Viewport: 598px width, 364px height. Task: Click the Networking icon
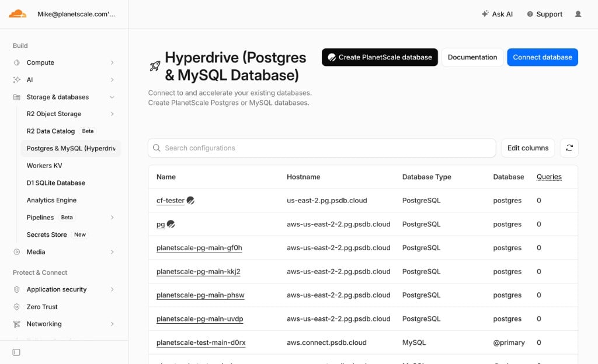pyautogui.click(x=16, y=324)
